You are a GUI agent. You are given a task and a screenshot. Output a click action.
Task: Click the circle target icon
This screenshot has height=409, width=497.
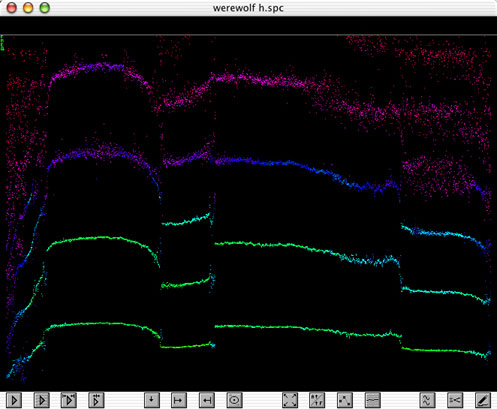[x=234, y=400]
